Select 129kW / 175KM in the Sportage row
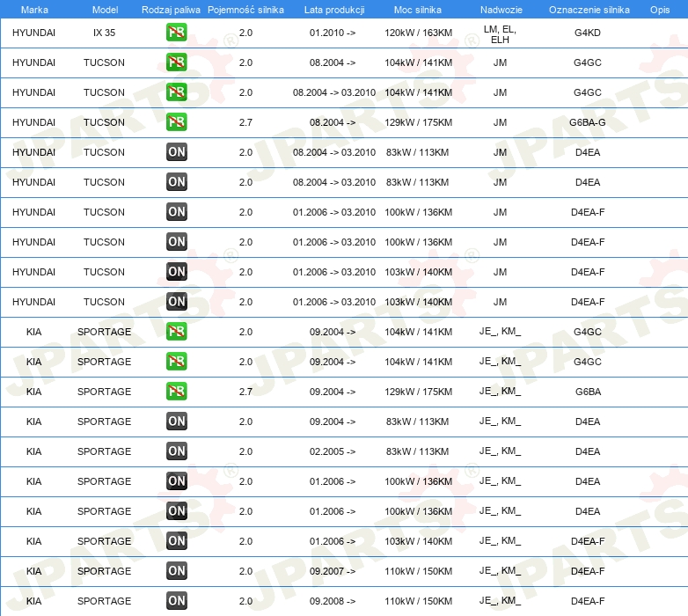This screenshot has height=616, width=688. tap(418, 392)
